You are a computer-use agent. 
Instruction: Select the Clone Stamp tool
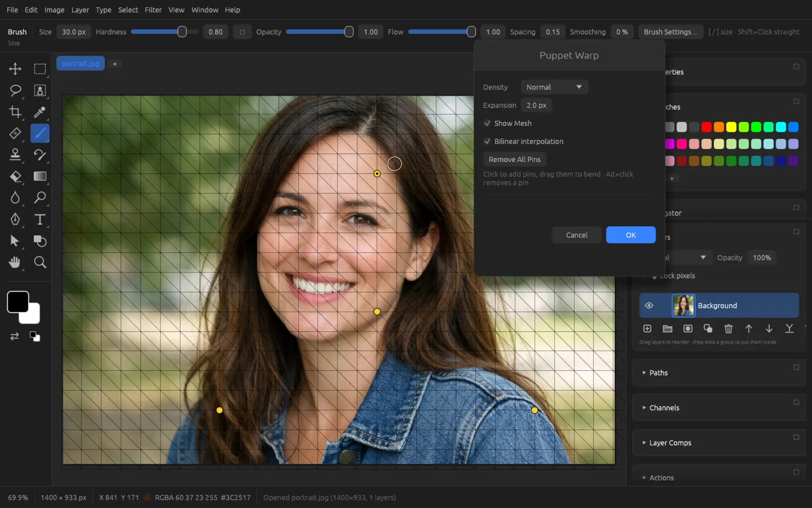(x=15, y=154)
